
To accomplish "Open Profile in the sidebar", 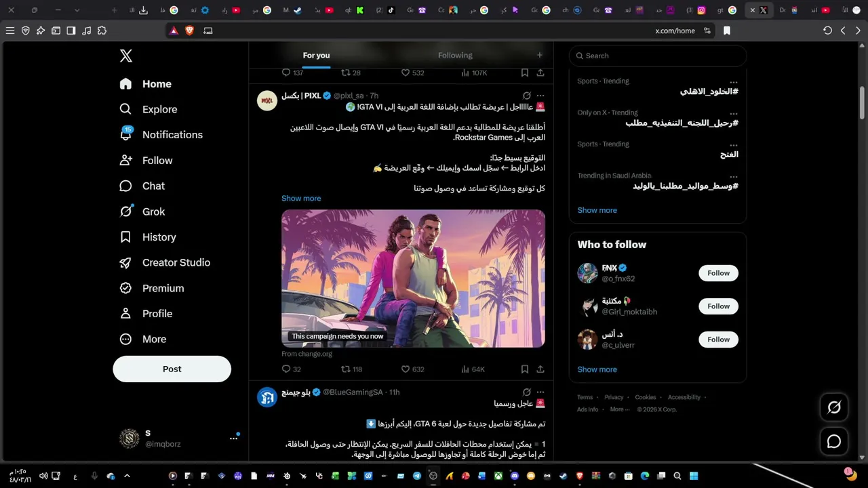I will point(146,314).
